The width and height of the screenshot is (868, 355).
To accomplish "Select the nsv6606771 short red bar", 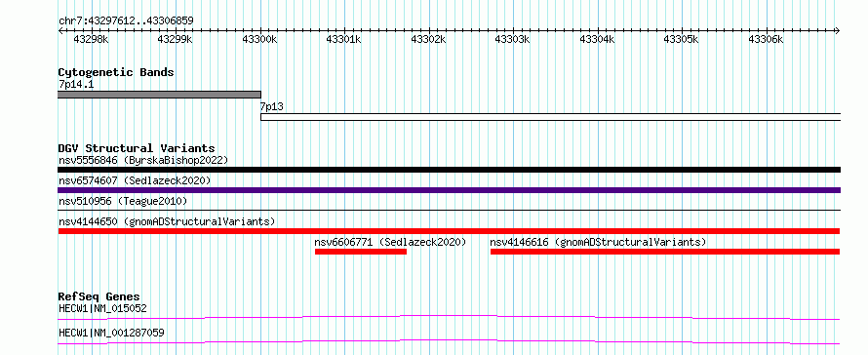I will pyautogui.click(x=361, y=252).
